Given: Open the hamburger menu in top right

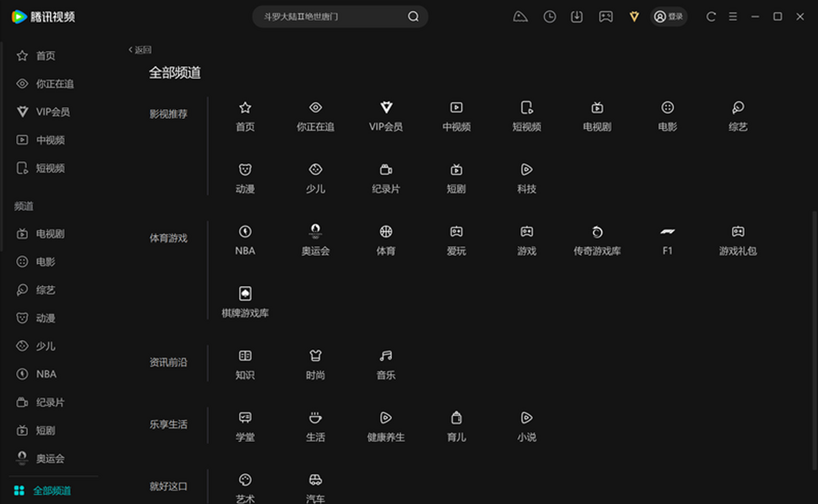Looking at the screenshot, I should pyautogui.click(x=732, y=16).
